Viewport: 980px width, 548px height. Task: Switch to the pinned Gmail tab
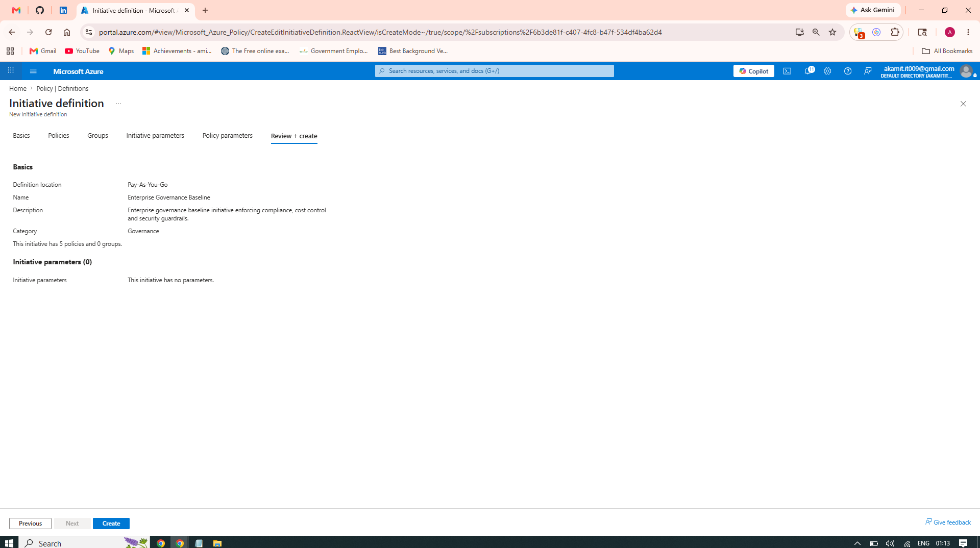pos(16,10)
